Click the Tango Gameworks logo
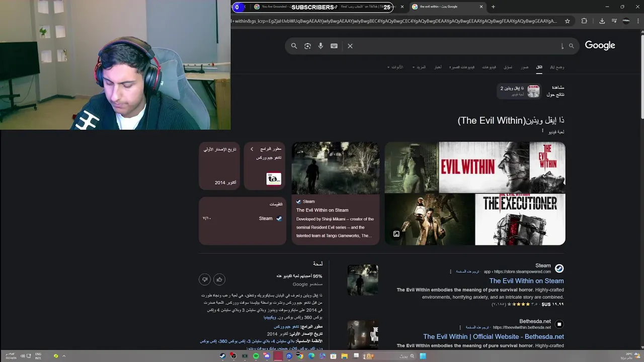 (274, 179)
